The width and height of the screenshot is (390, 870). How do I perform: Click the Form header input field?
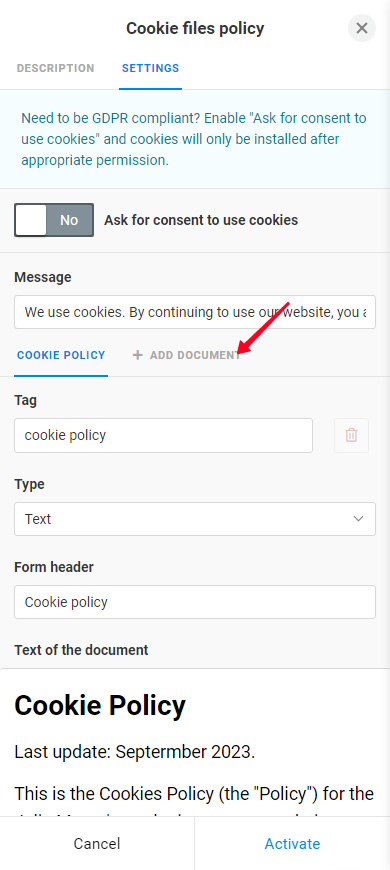[x=195, y=602]
